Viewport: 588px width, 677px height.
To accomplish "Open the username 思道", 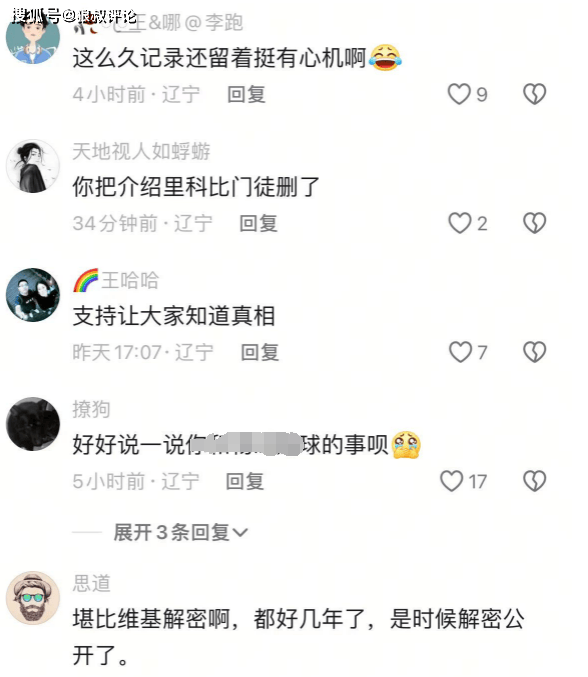I will 92,583.
